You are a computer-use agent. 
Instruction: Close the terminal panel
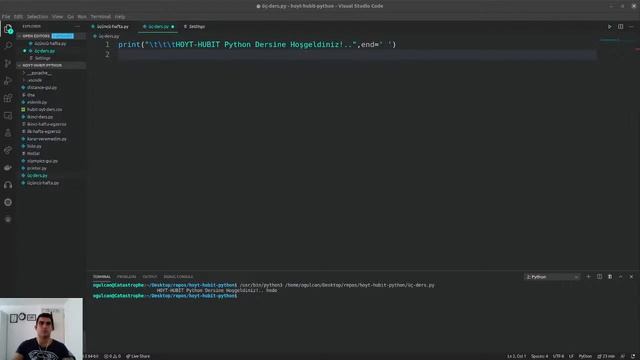click(x=631, y=277)
